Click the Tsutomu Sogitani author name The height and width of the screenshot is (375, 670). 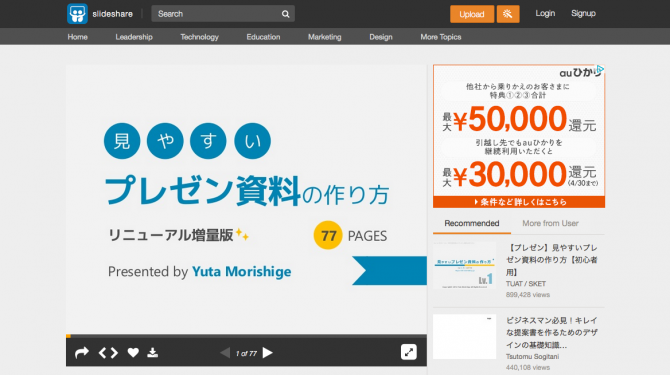[532, 356]
